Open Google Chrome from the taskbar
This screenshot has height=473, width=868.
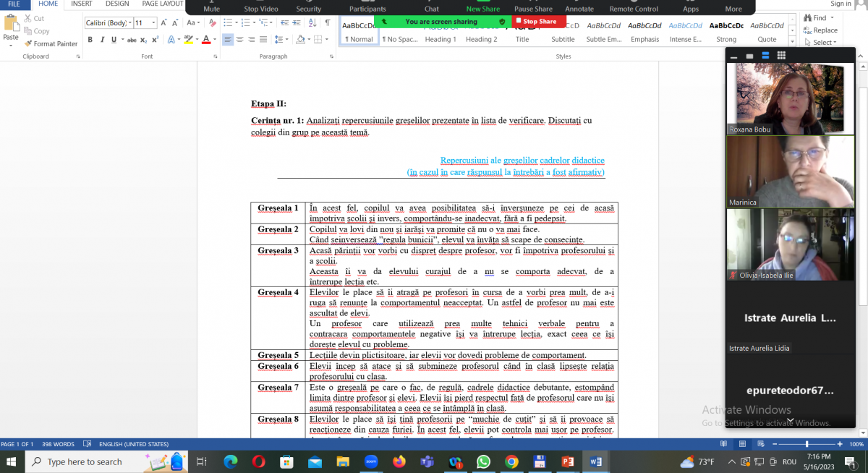(x=511, y=461)
